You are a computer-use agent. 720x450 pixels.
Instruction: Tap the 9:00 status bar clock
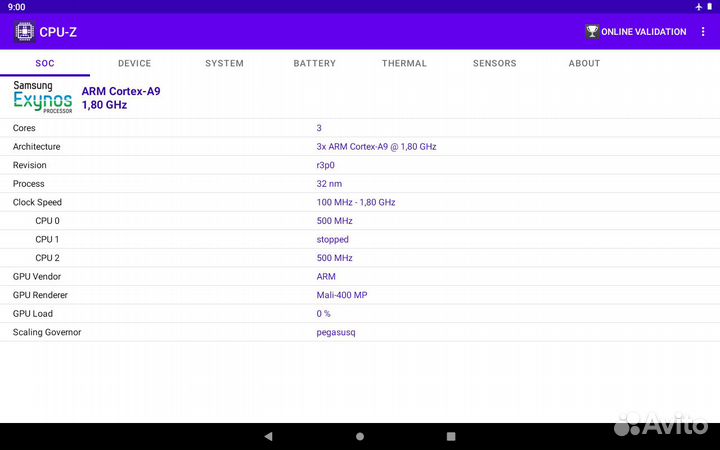pyautogui.click(x=17, y=7)
